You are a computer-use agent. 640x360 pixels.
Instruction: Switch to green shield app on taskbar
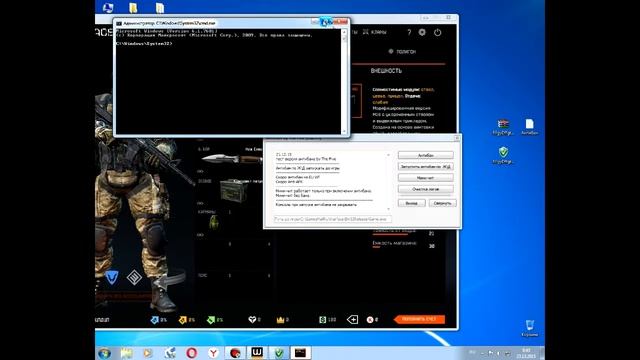[x=279, y=353]
